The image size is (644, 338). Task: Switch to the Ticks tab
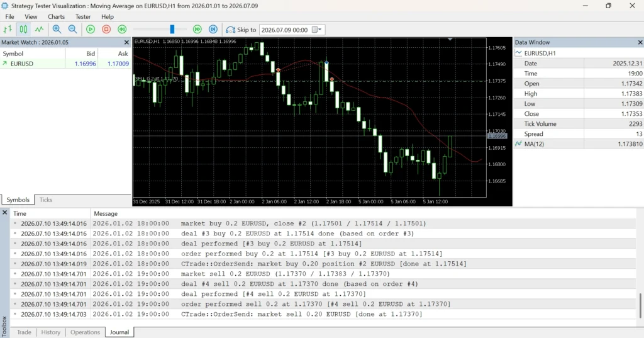click(45, 200)
